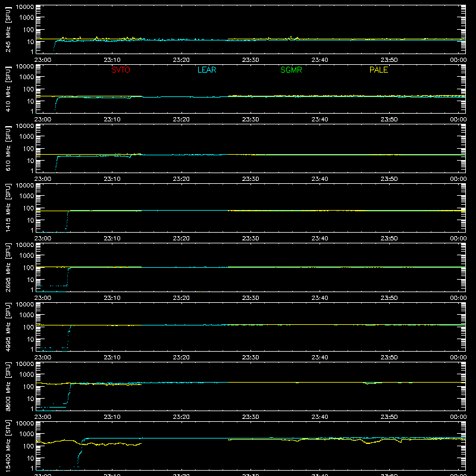Click the green SGMR legend label
476x476 pixels.
click(x=291, y=70)
